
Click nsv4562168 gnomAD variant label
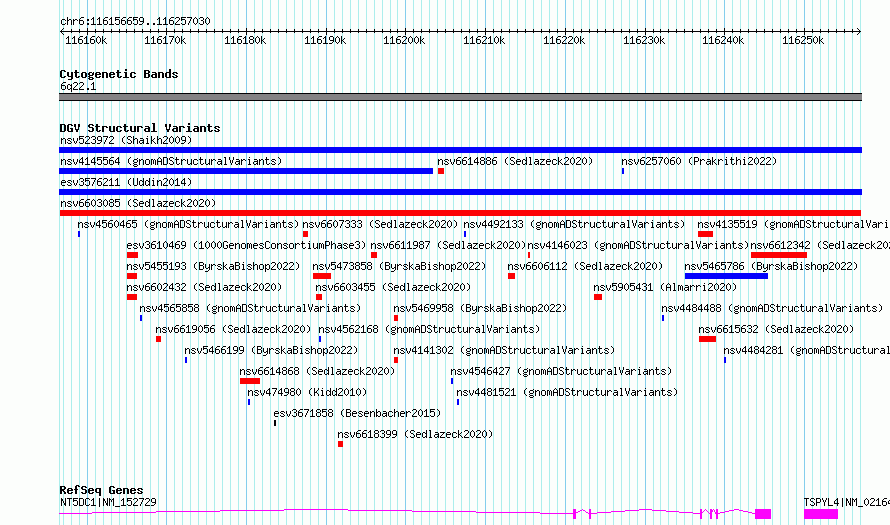(x=429, y=329)
